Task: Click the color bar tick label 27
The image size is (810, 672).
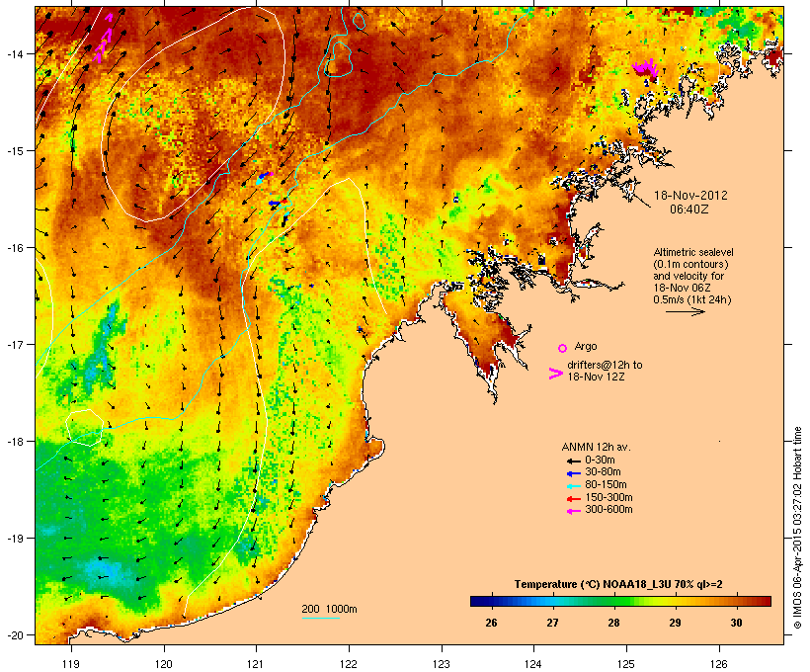Action: point(552,623)
